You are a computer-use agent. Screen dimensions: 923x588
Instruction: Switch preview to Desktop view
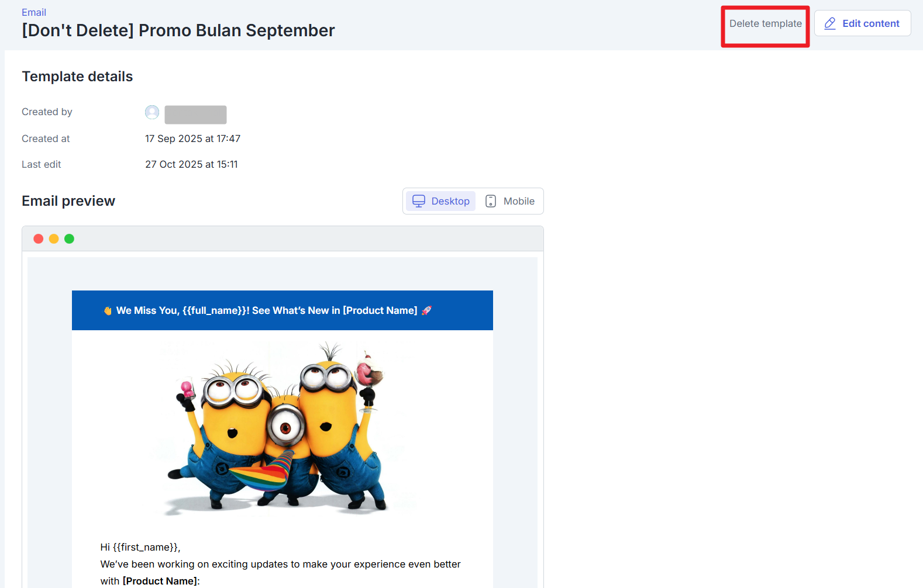441,201
